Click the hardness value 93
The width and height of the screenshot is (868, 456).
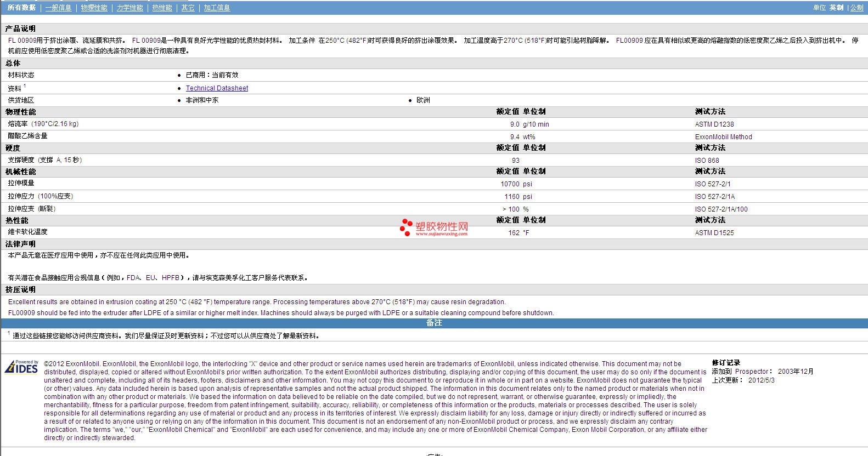516,161
